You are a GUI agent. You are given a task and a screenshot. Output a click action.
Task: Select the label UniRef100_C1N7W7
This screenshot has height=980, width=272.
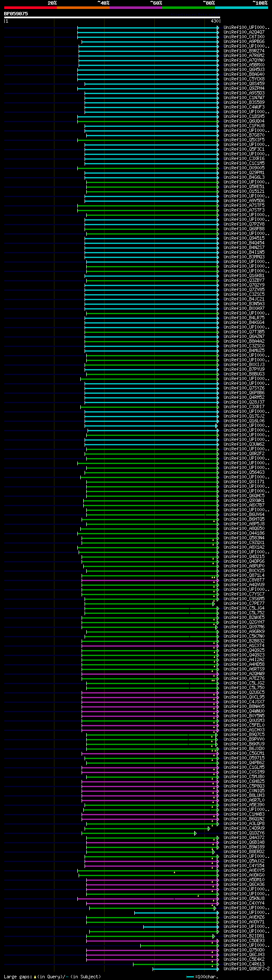tap(244, 98)
